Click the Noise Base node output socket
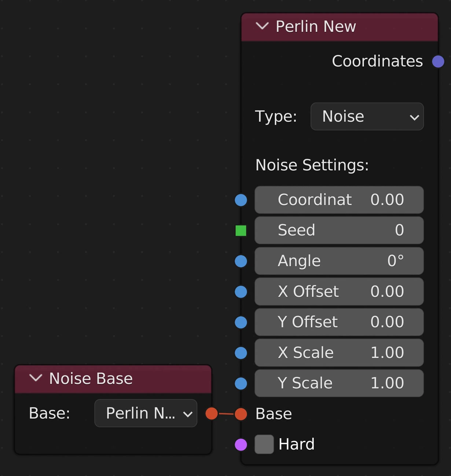This screenshot has height=476, width=451. 212,414
